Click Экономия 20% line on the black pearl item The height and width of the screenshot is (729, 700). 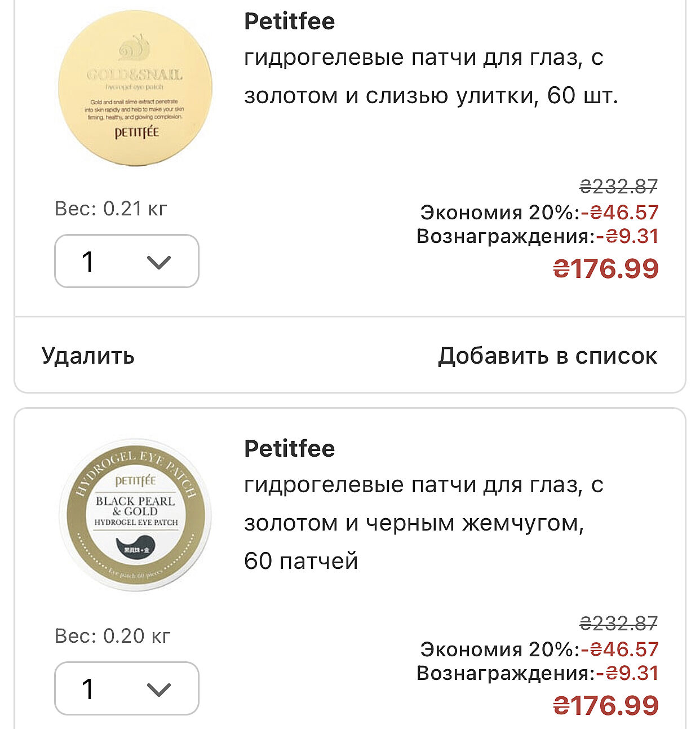coord(539,650)
